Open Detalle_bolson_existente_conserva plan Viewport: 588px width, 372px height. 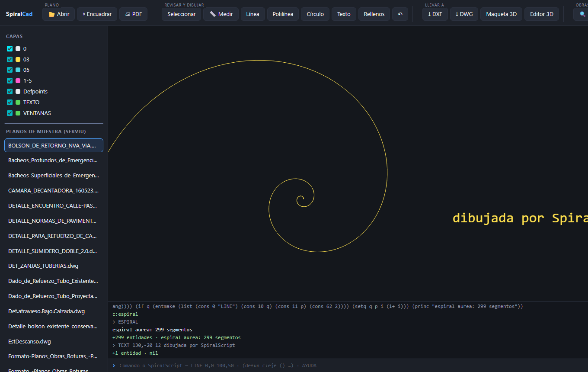tap(54, 327)
